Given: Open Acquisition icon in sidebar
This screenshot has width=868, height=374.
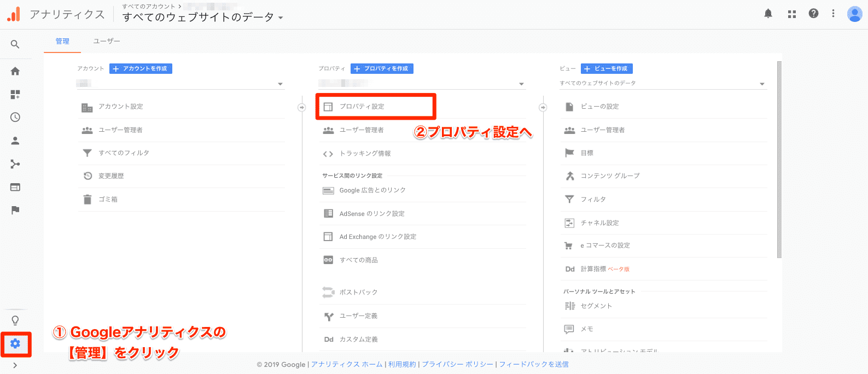Looking at the screenshot, I should 15,164.
